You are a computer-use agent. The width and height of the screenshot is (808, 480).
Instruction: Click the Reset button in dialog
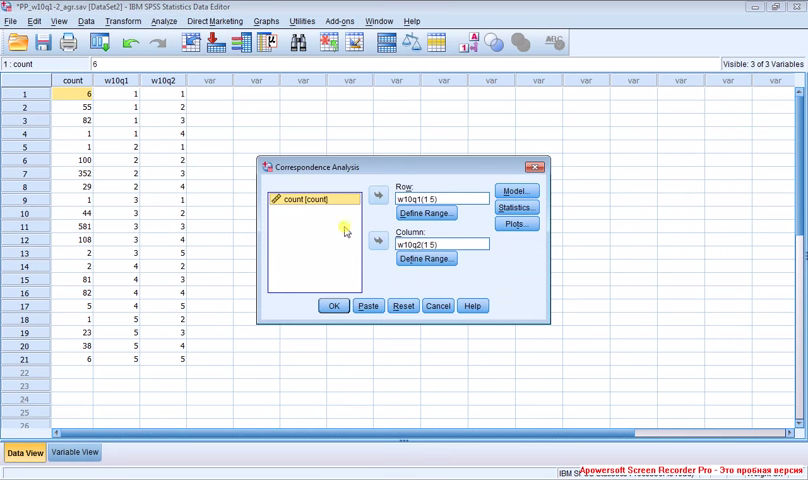click(403, 306)
